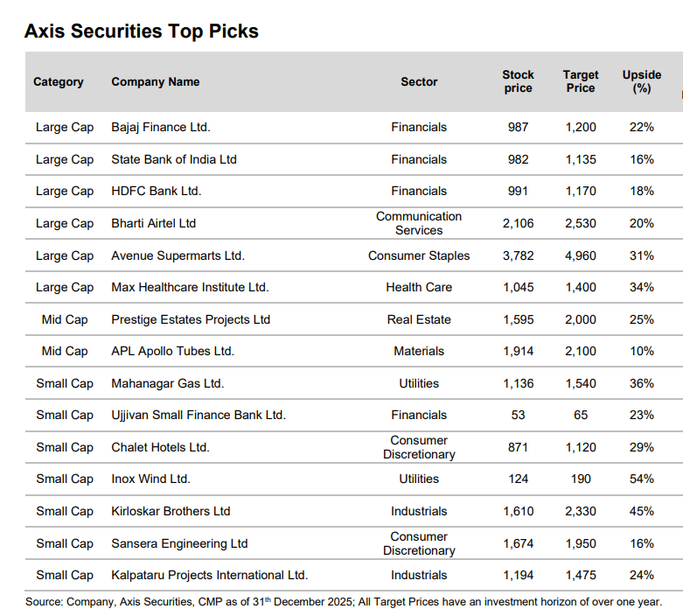This screenshot has width=683, height=616.
Task: Click the Category column header
Action: coord(59,82)
